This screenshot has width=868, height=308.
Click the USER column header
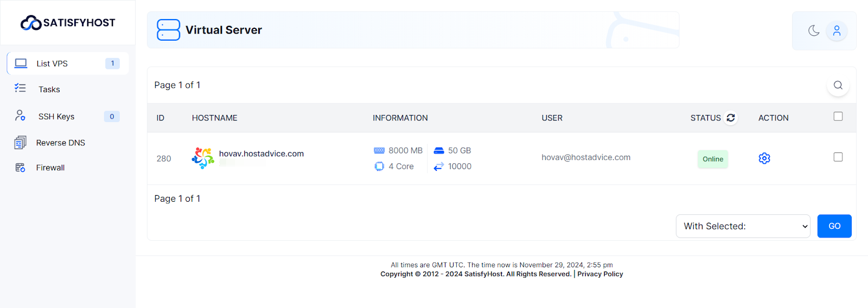click(x=552, y=118)
